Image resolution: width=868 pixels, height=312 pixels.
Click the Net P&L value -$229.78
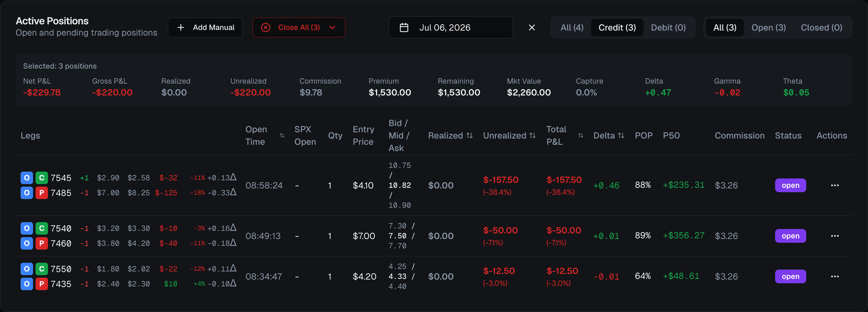pos(42,92)
